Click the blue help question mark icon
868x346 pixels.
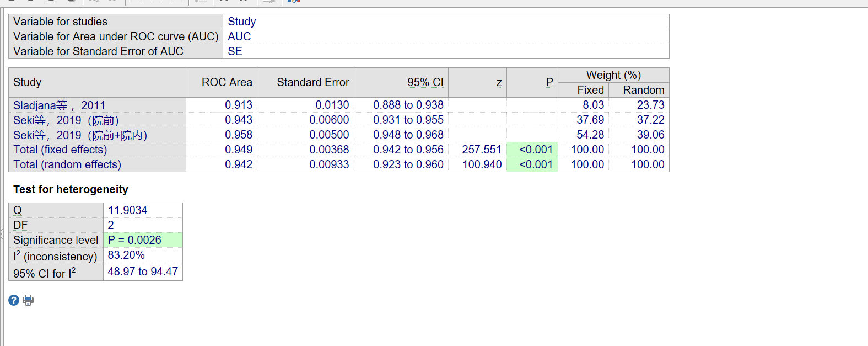14,300
